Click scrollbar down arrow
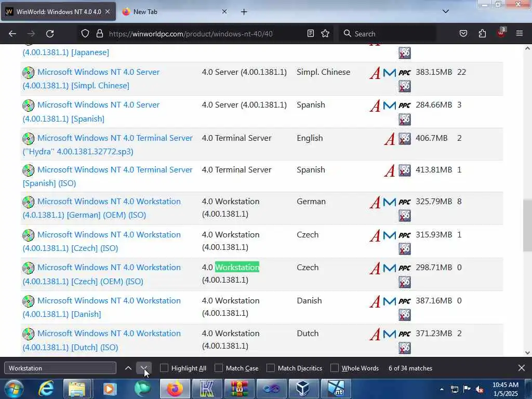The image size is (532, 399). 527,353
